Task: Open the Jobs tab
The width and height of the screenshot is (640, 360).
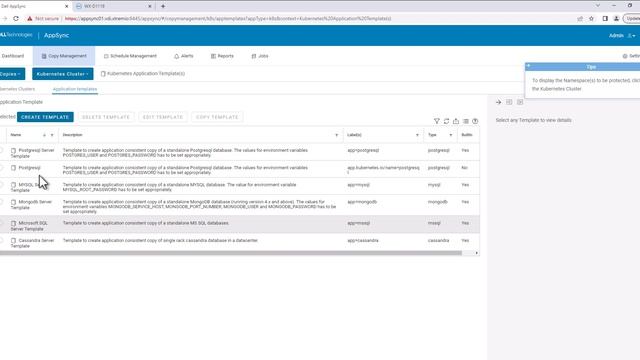Action: pyautogui.click(x=260, y=56)
